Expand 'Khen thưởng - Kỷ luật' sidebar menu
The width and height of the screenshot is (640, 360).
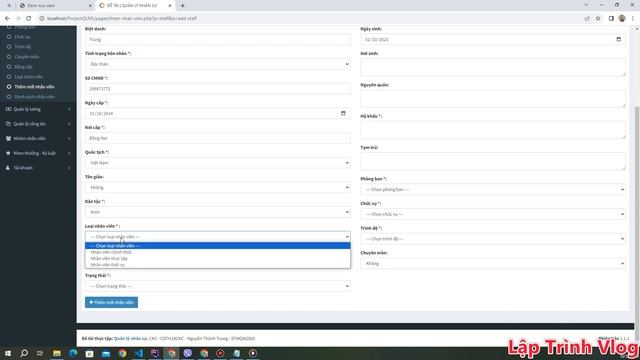coord(38,153)
